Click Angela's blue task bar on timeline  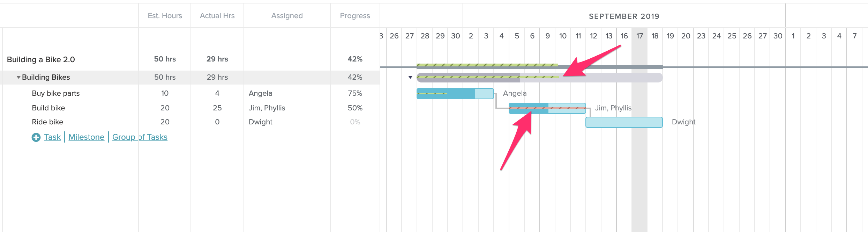point(447,93)
